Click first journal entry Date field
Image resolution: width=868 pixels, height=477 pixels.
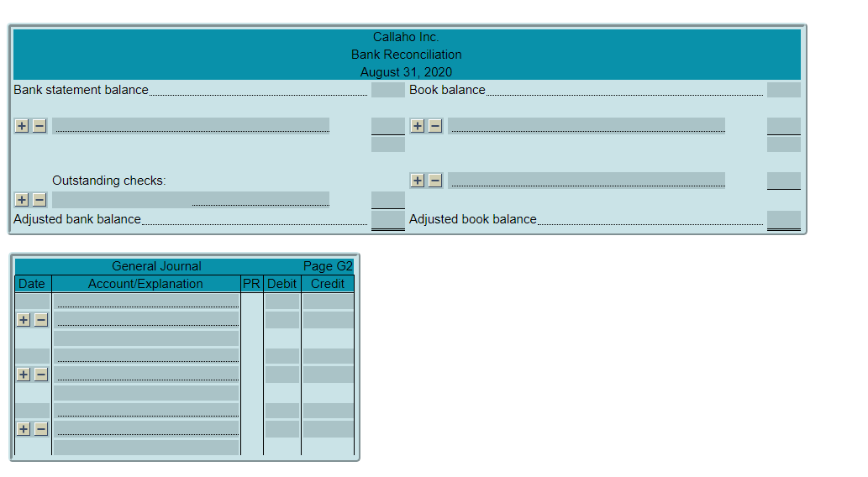(33, 301)
